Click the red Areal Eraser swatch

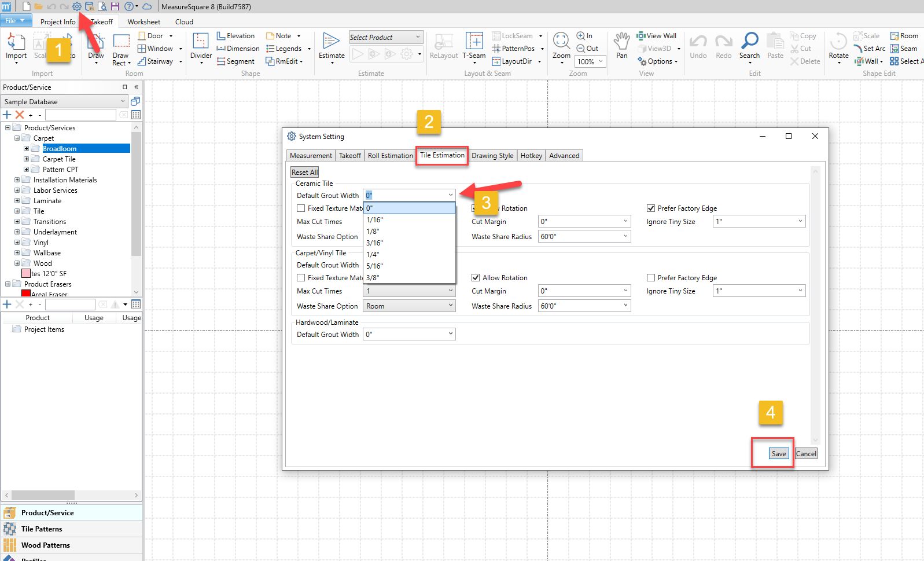pos(26,294)
